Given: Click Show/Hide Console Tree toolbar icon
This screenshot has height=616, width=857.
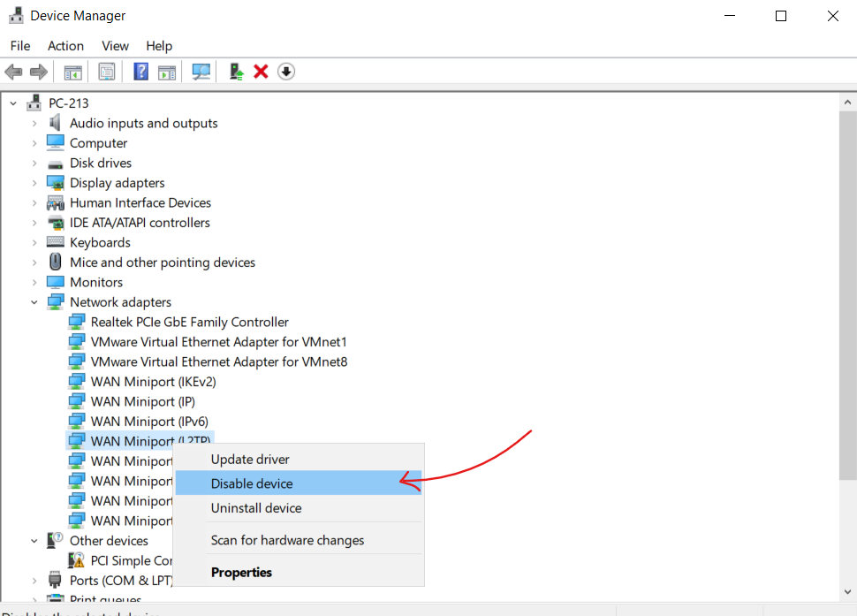Looking at the screenshot, I should 72,72.
